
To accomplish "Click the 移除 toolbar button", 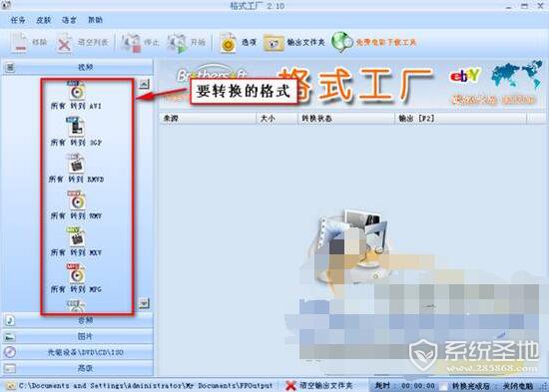I will coord(29,43).
